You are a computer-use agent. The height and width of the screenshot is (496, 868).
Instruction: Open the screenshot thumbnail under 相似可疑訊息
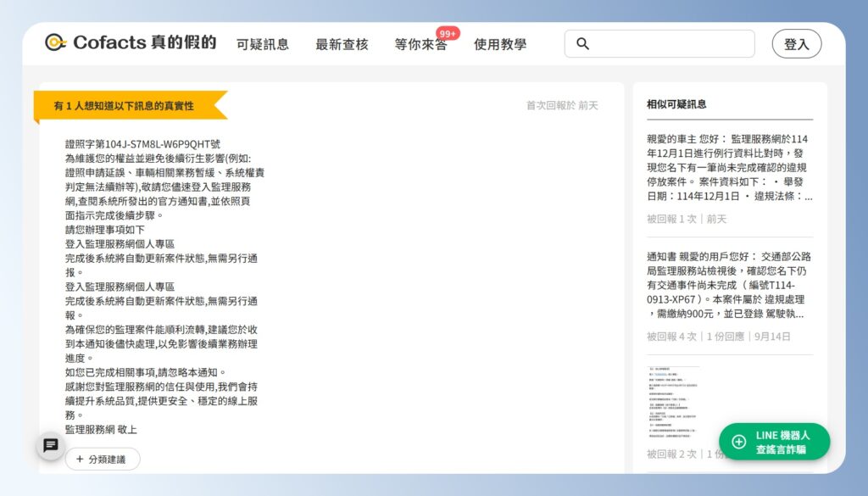(x=674, y=403)
